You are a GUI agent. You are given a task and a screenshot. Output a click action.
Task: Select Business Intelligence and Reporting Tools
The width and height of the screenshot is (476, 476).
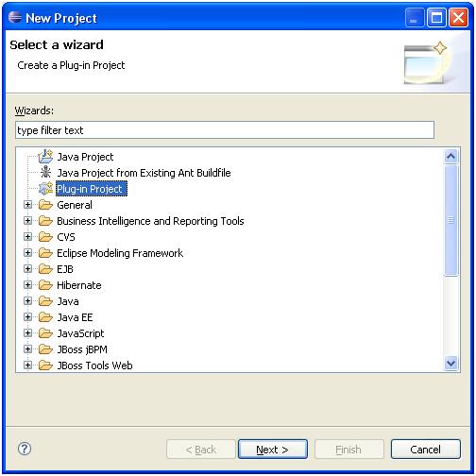click(150, 221)
